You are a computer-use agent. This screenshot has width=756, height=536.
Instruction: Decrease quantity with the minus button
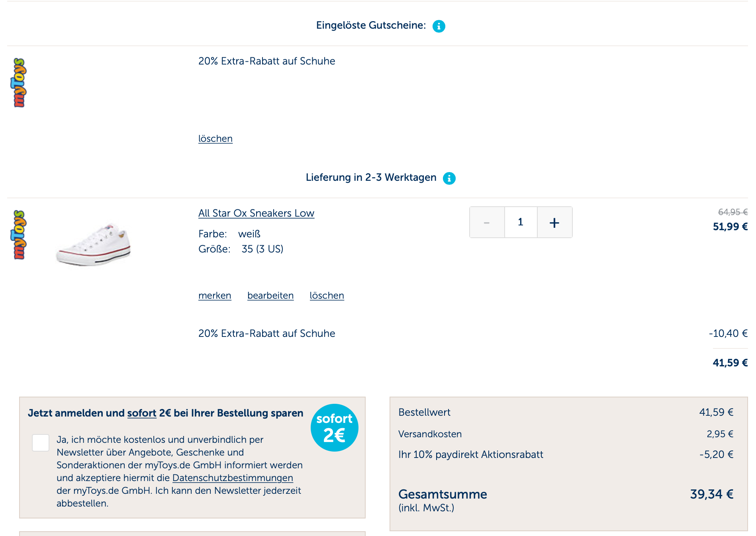(x=487, y=223)
